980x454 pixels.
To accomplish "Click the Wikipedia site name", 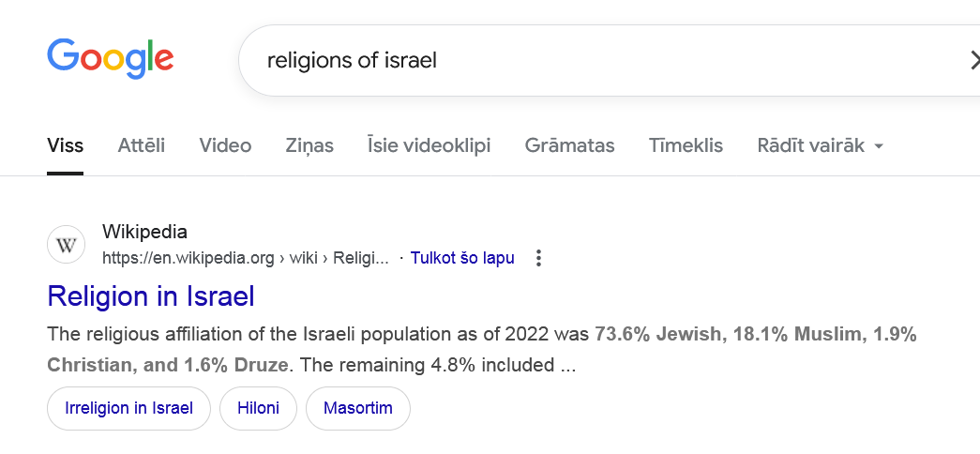I will (x=144, y=232).
